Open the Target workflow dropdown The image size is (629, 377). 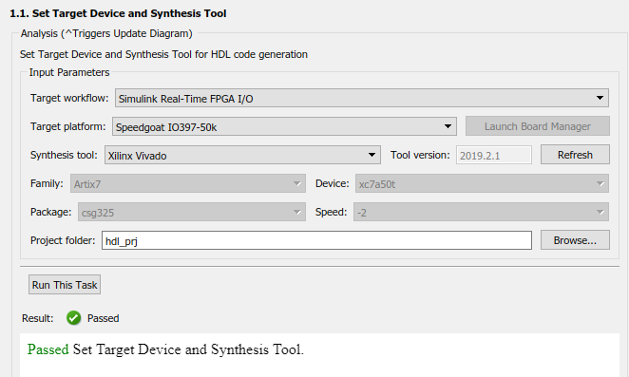click(x=361, y=98)
